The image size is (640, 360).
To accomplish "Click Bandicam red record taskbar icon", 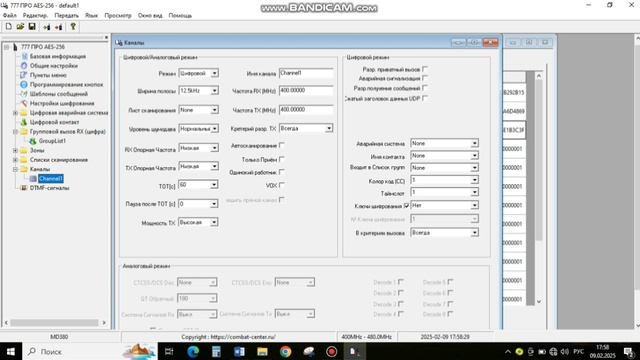I will coord(331,351).
